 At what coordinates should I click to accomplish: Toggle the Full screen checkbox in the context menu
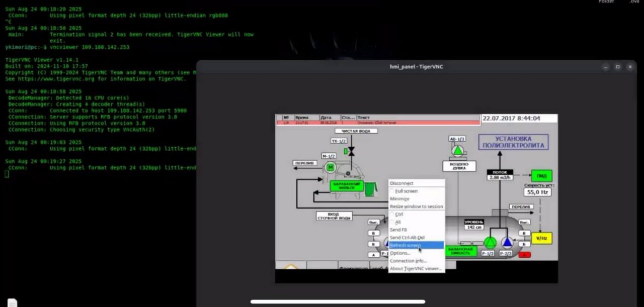pyautogui.click(x=392, y=191)
